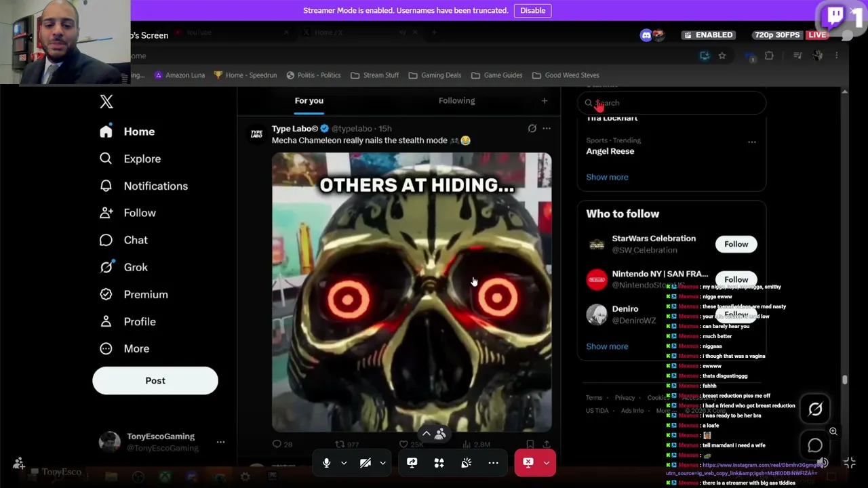This screenshot has width=868, height=488.
Task: Open the Chat bubble icon in sidebar
Action: click(x=106, y=240)
